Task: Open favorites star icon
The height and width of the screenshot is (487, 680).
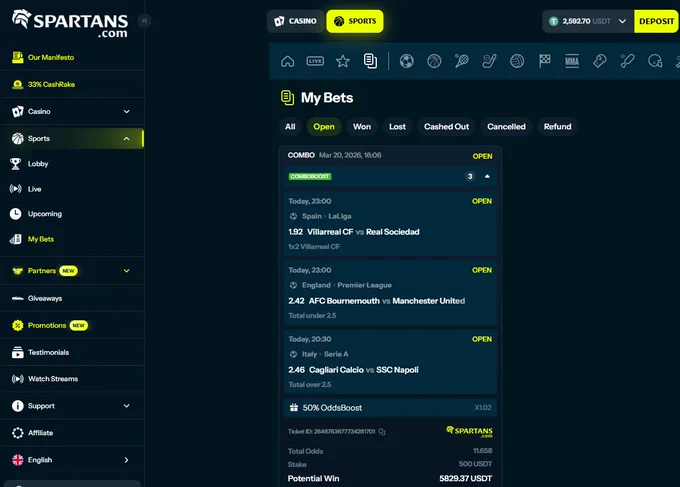Action: coord(343,61)
